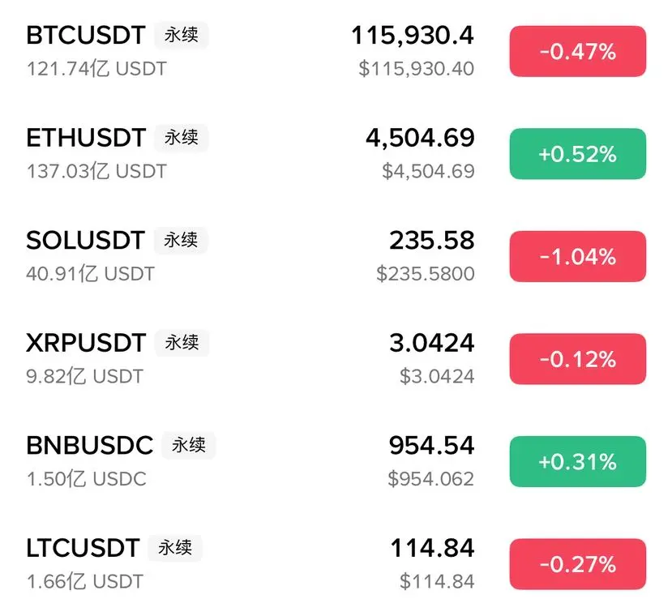Tap the -1.04% change badge
This screenshot has width=672, height=616.
(x=577, y=256)
